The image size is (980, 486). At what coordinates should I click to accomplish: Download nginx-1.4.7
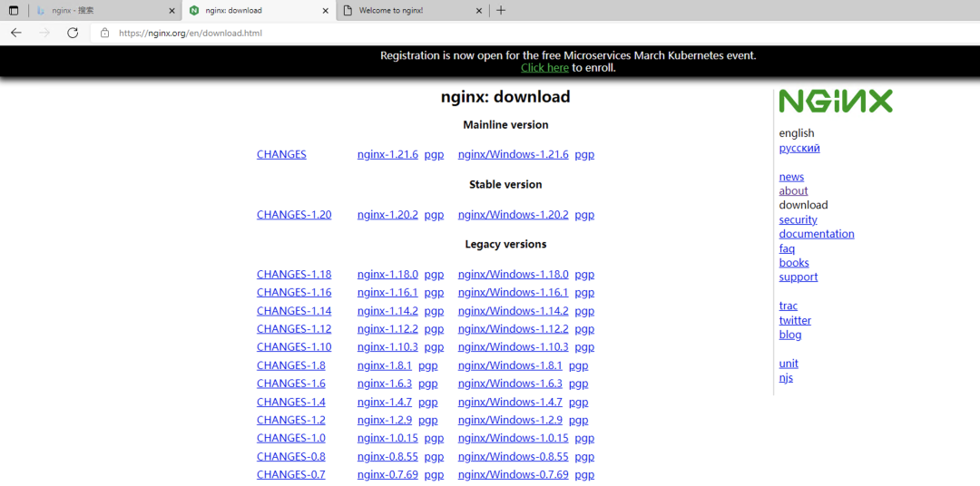click(385, 402)
